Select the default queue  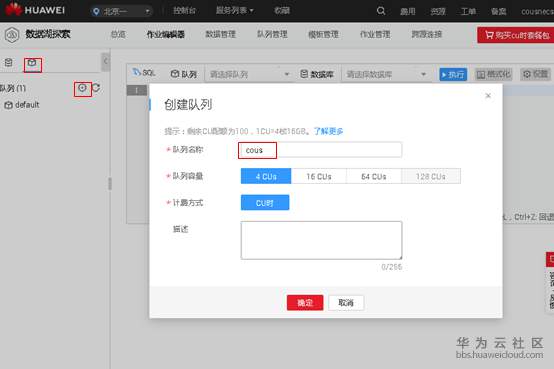tap(22, 105)
